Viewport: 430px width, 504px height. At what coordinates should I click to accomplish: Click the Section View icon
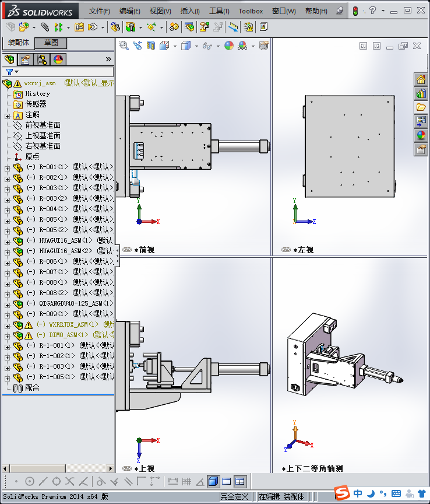150,45
